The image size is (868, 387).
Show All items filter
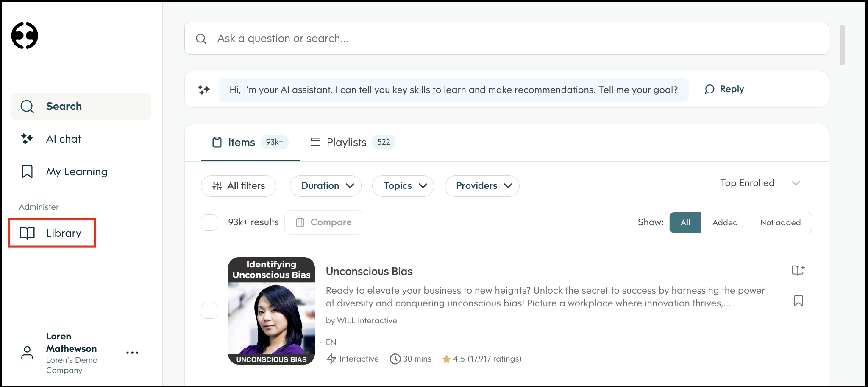[685, 222]
